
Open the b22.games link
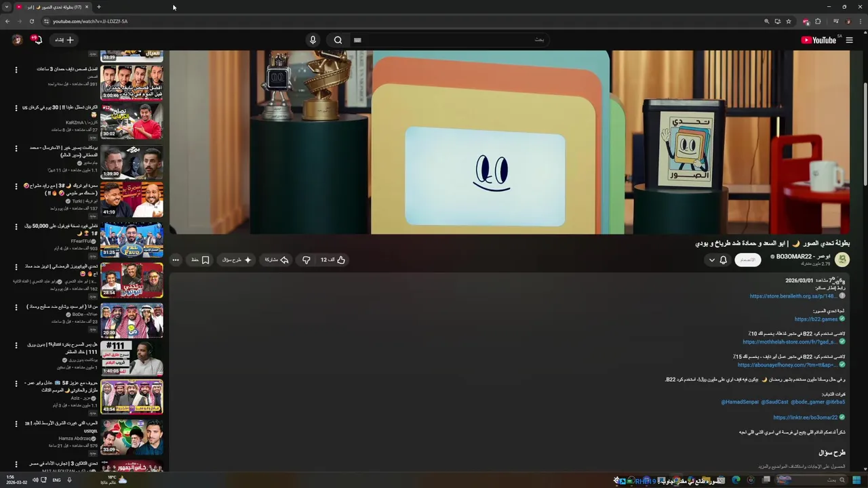tap(816, 319)
